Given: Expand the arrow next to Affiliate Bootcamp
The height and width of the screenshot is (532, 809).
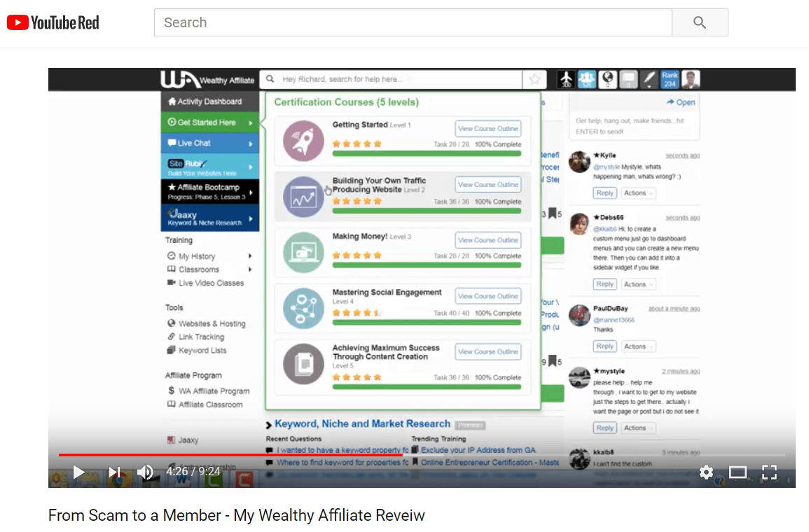Looking at the screenshot, I should coord(251,192).
